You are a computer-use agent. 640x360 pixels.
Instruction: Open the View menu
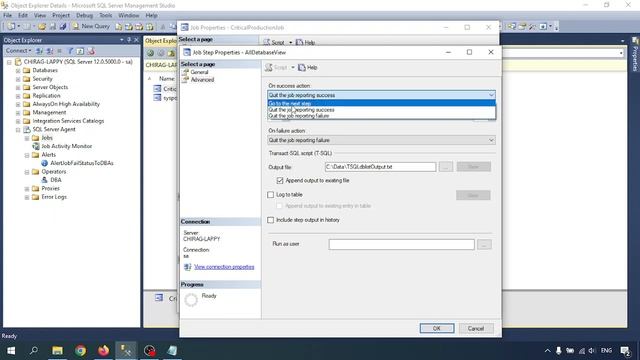pos(40,16)
